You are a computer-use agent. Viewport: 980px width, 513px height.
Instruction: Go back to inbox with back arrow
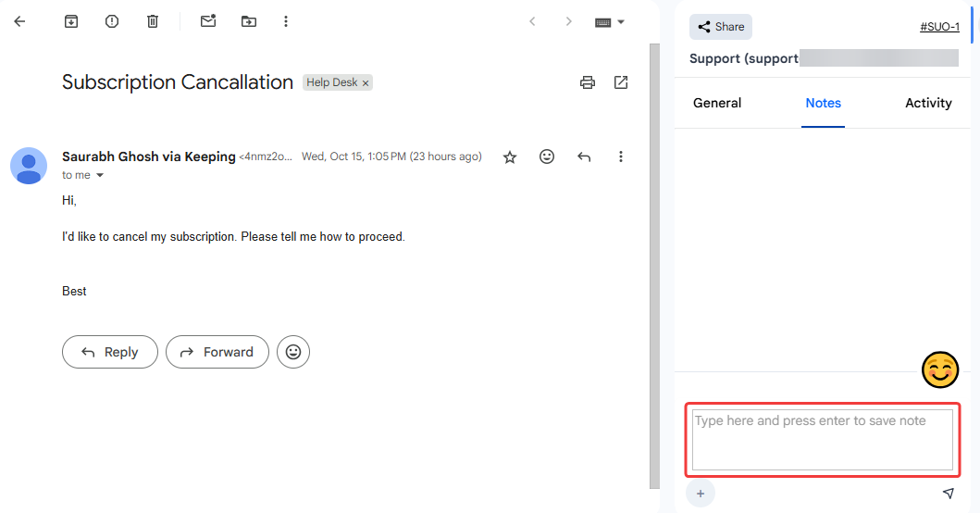19,21
